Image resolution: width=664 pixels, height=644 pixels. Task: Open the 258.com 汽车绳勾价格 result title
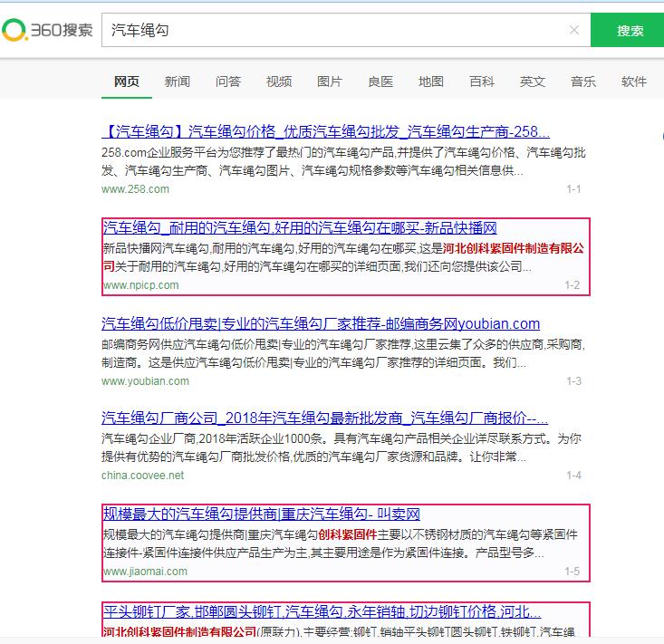coord(325,131)
